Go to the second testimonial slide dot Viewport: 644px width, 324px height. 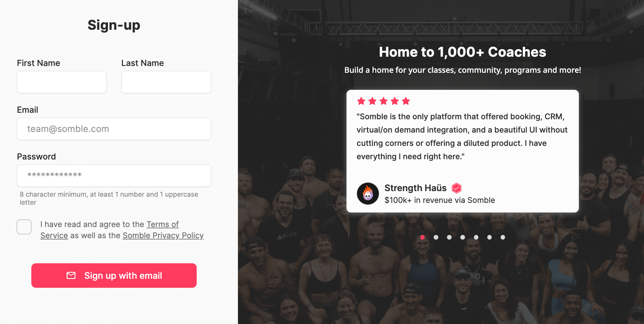coord(436,237)
